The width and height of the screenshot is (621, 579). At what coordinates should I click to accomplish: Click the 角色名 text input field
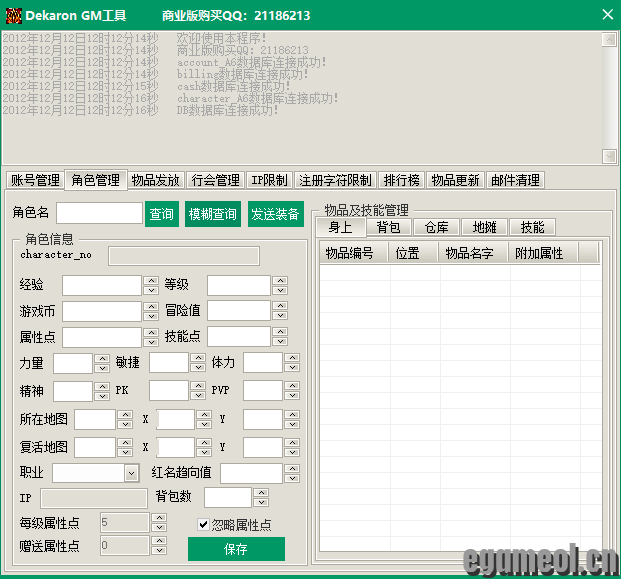(99, 213)
